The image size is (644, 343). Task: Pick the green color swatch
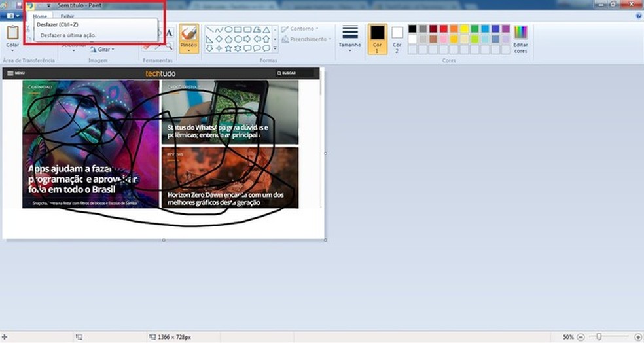474,29
